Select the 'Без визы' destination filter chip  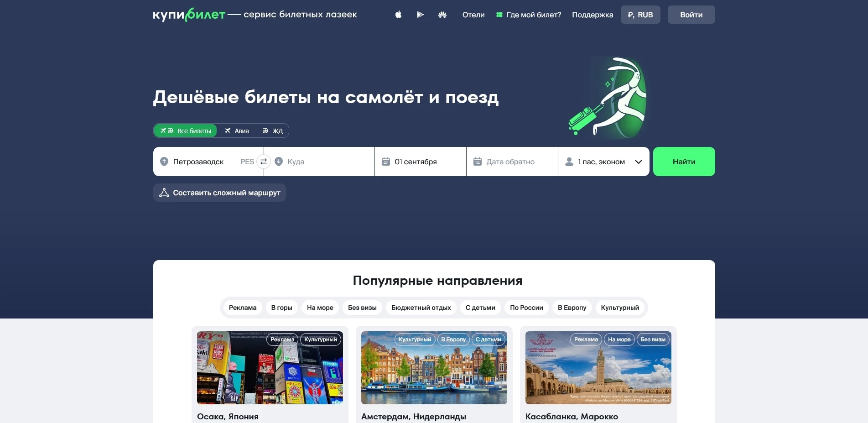click(362, 308)
